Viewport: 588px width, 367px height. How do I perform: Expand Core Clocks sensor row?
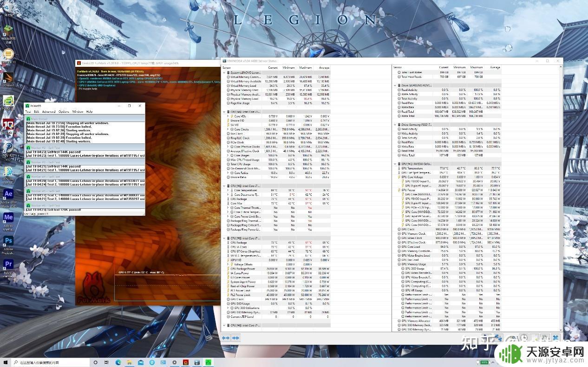click(x=228, y=129)
